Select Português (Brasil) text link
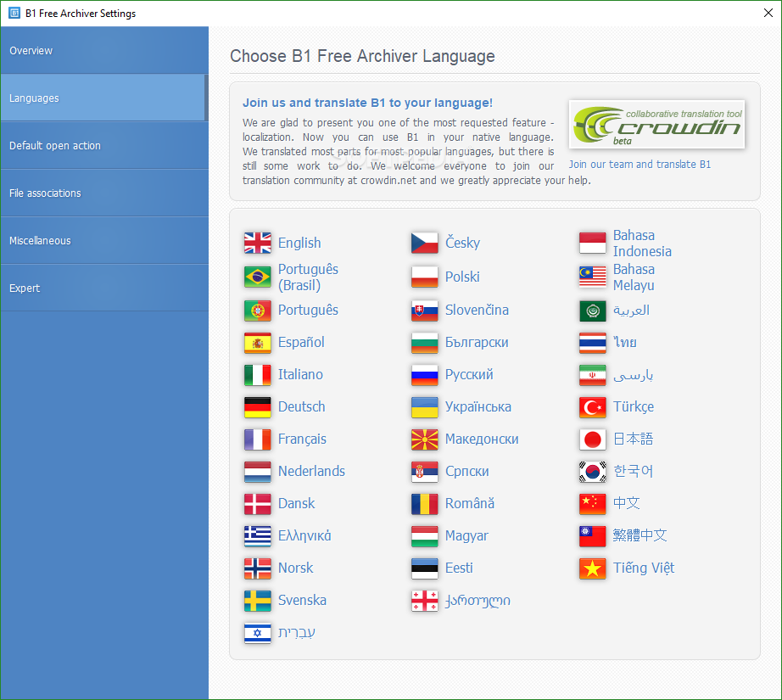 pos(308,277)
